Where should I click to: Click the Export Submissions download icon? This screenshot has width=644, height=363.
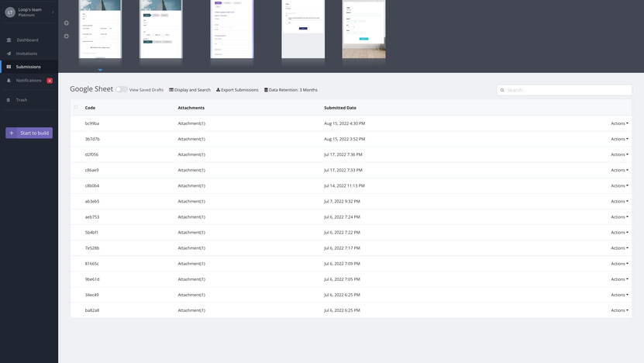[x=218, y=90]
